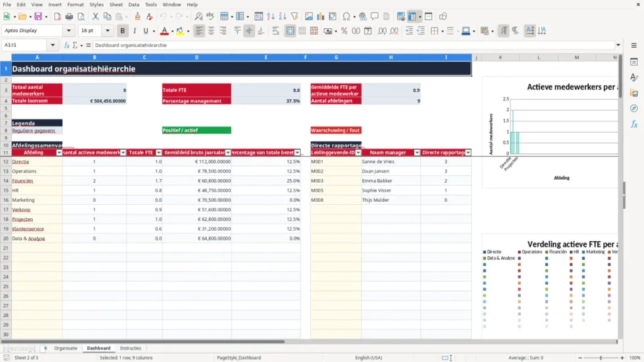The width and height of the screenshot is (644, 362).
Task: Toggle Wrap Text
Action: click(275, 31)
